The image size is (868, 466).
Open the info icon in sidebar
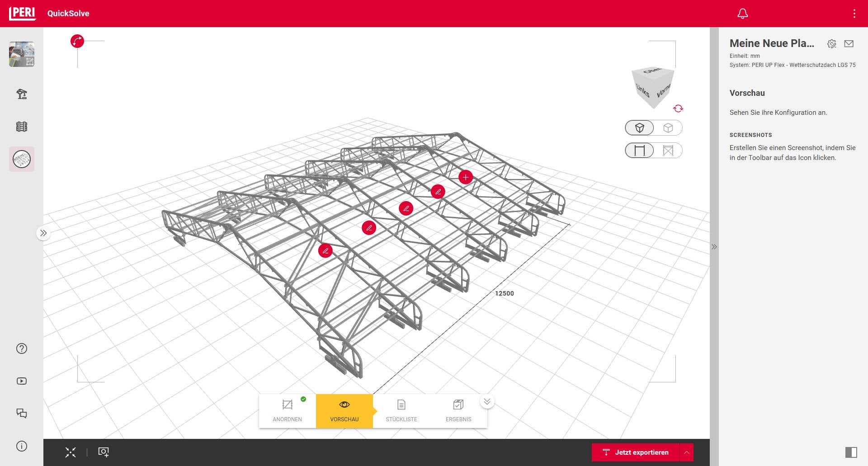(x=22, y=446)
